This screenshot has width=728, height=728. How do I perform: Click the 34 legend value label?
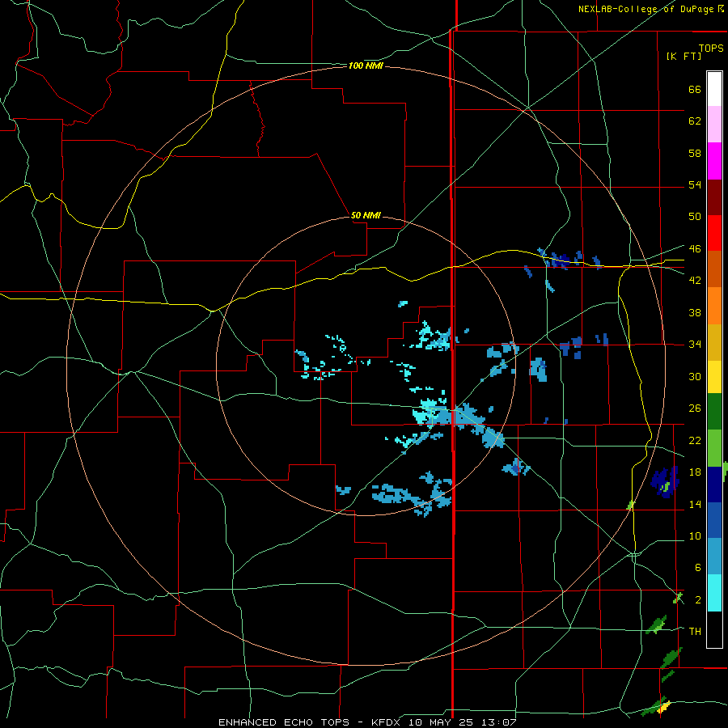pyautogui.click(x=695, y=345)
